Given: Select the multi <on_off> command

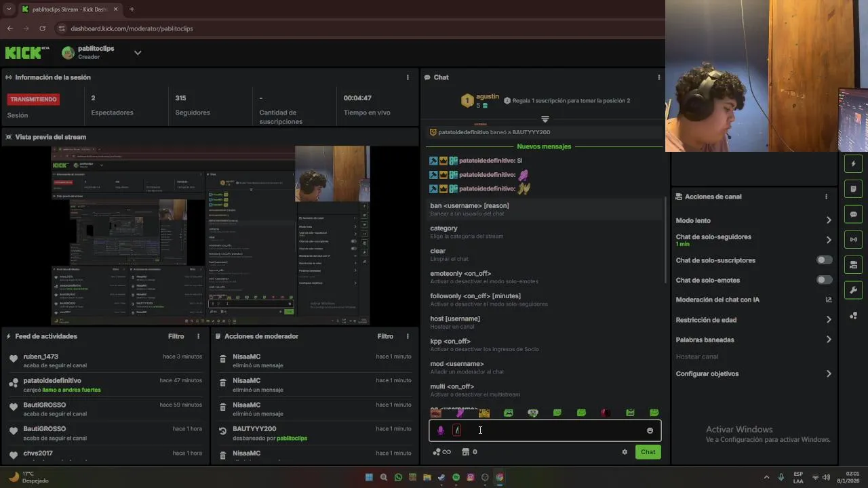Looking at the screenshot, I should [x=544, y=390].
